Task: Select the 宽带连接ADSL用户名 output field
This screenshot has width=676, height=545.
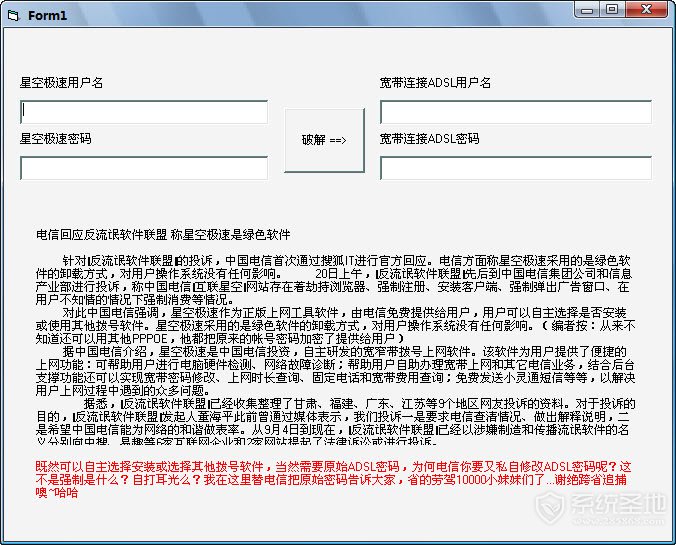Action: (x=516, y=112)
